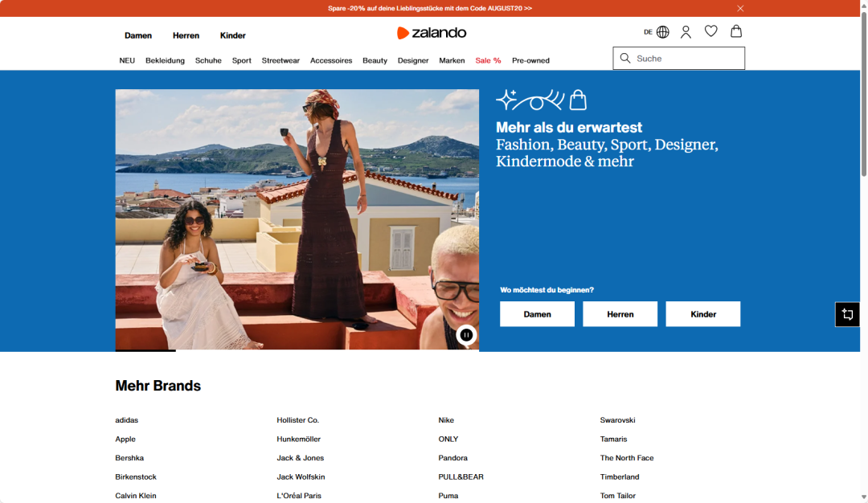Click the Zalando logo

point(432,33)
